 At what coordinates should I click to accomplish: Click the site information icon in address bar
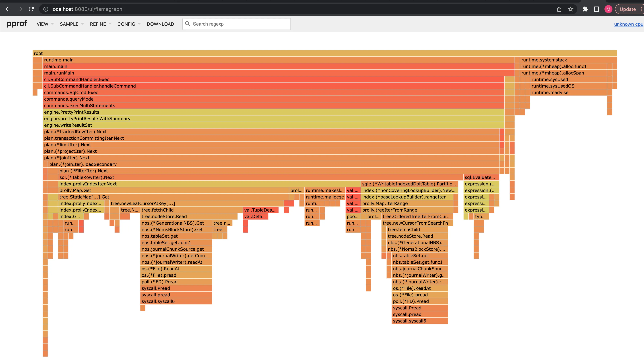46,9
